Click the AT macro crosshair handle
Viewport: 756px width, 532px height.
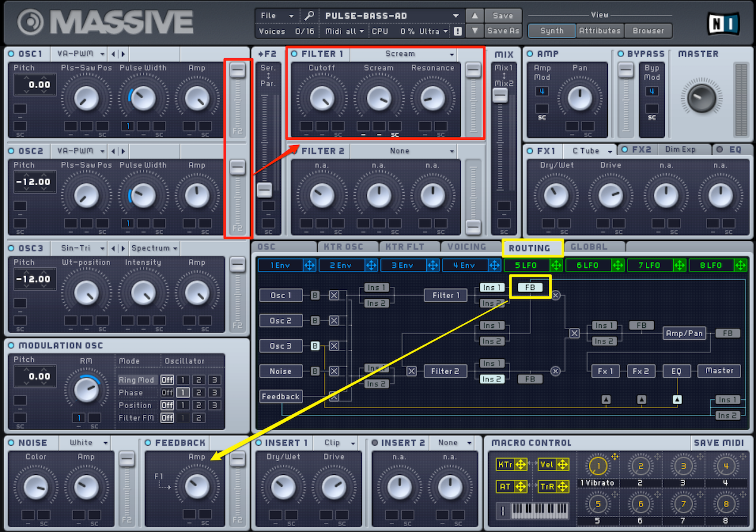[x=521, y=487]
